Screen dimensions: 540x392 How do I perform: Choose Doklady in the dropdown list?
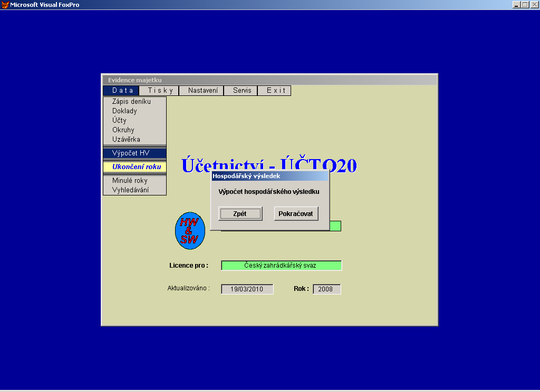pos(134,111)
